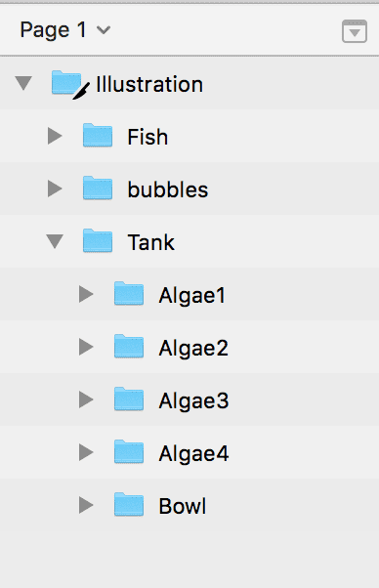Expand the Bowl group arrow

(x=86, y=505)
